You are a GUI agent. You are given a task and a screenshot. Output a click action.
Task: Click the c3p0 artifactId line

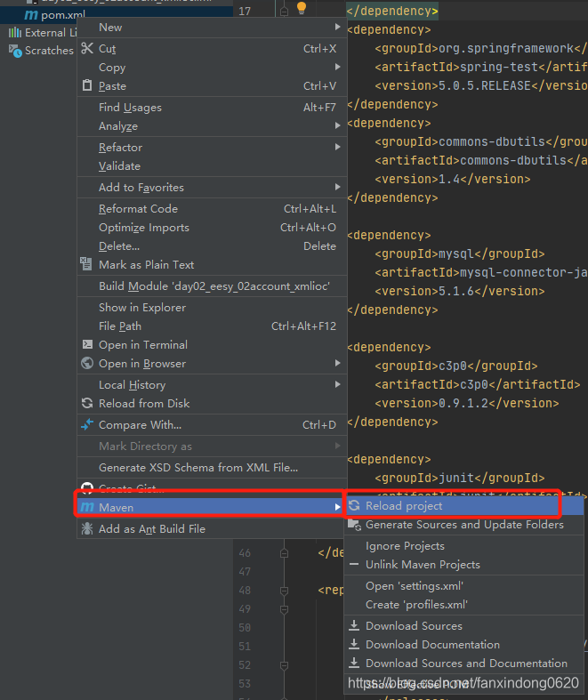[x=478, y=384]
